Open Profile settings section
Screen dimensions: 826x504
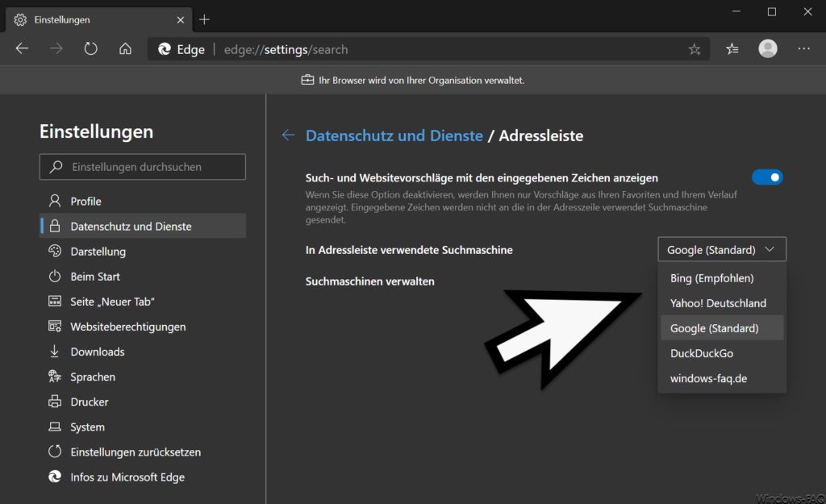click(x=143, y=201)
